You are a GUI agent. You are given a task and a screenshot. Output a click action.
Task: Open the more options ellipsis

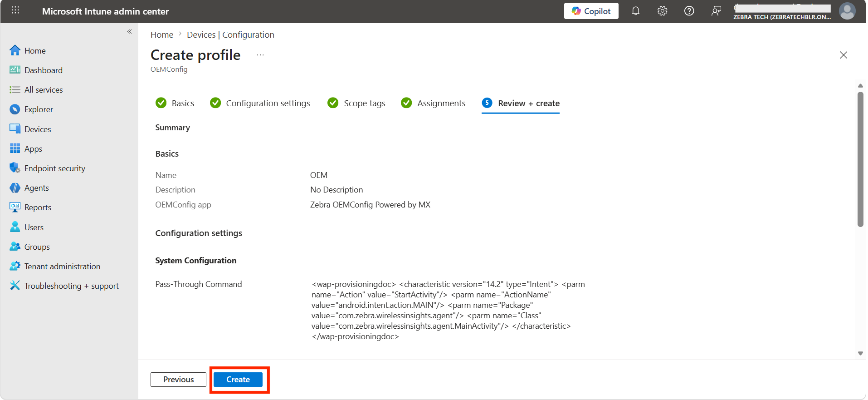(260, 55)
